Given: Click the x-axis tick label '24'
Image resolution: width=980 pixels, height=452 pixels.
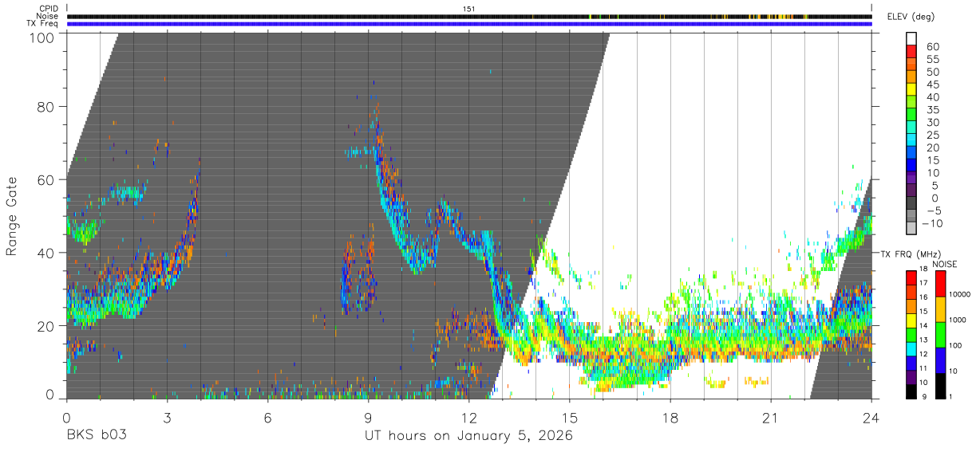Looking at the screenshot, I should tap(871, 417).
